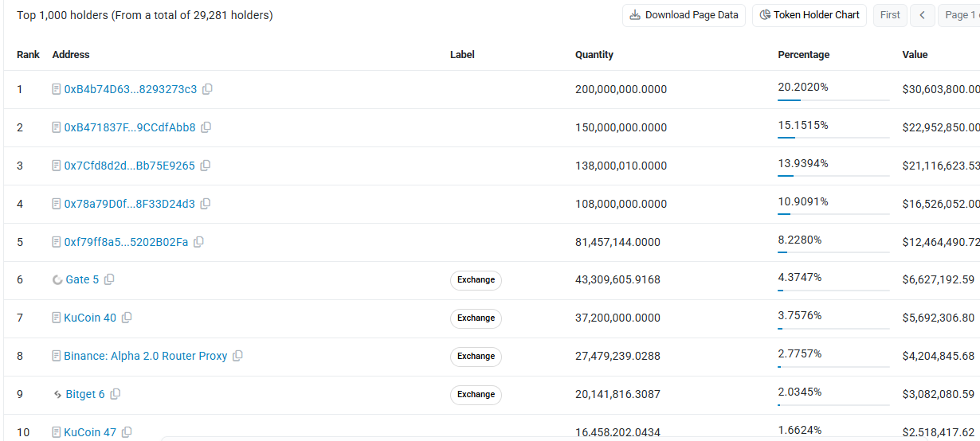Open Binance: Alpha 2.0 Router Proxy link

pyautogui.click(x=146, y=356)
